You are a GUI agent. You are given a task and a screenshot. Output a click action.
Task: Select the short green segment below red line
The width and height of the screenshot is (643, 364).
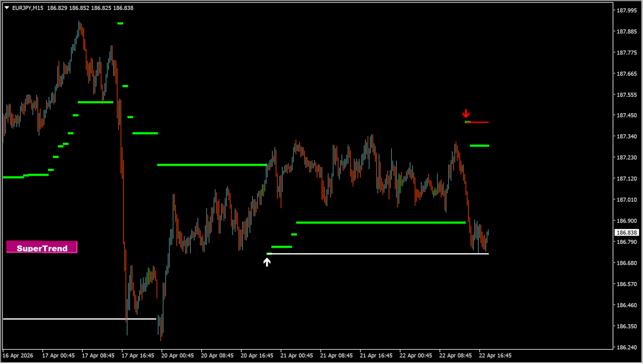point(479,146)
